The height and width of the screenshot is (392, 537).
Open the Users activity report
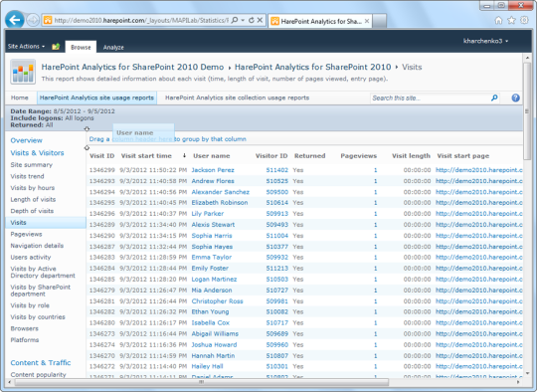31,258
